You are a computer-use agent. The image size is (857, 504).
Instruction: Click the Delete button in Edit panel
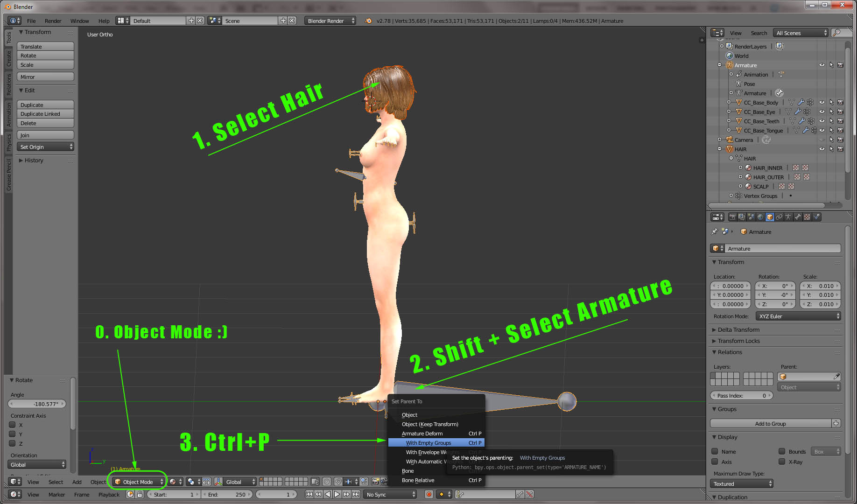pyautogui.click(x=45, y=123)
